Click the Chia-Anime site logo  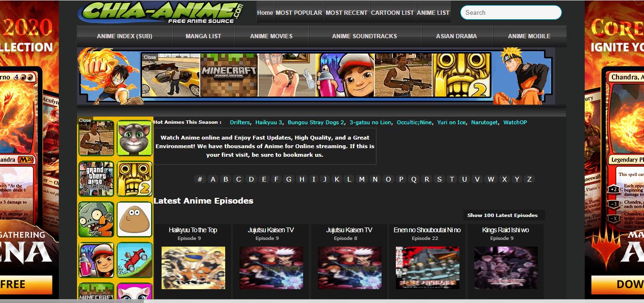coord(161,12)
